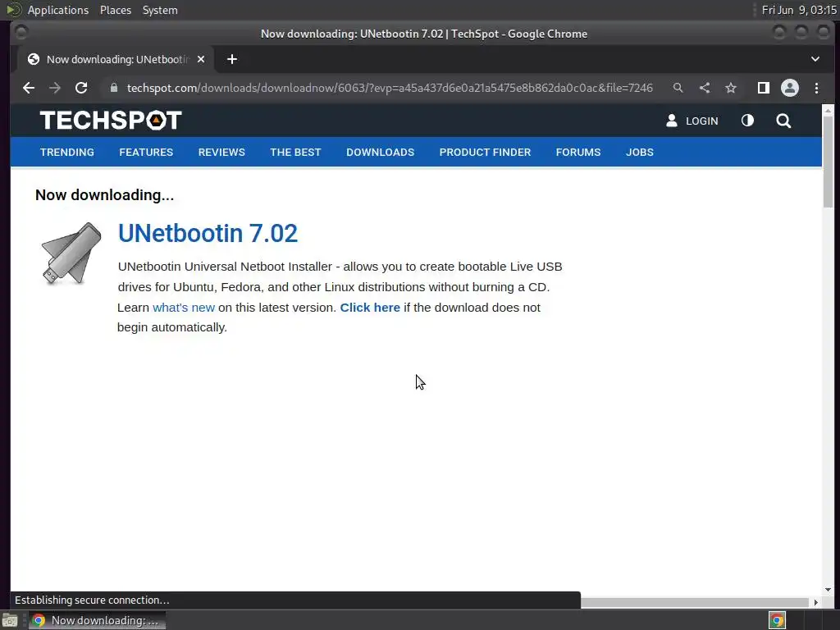The height and width of the screenshot is (630, 840).
Task: Open the Places system menu
Action: (116, 10)
